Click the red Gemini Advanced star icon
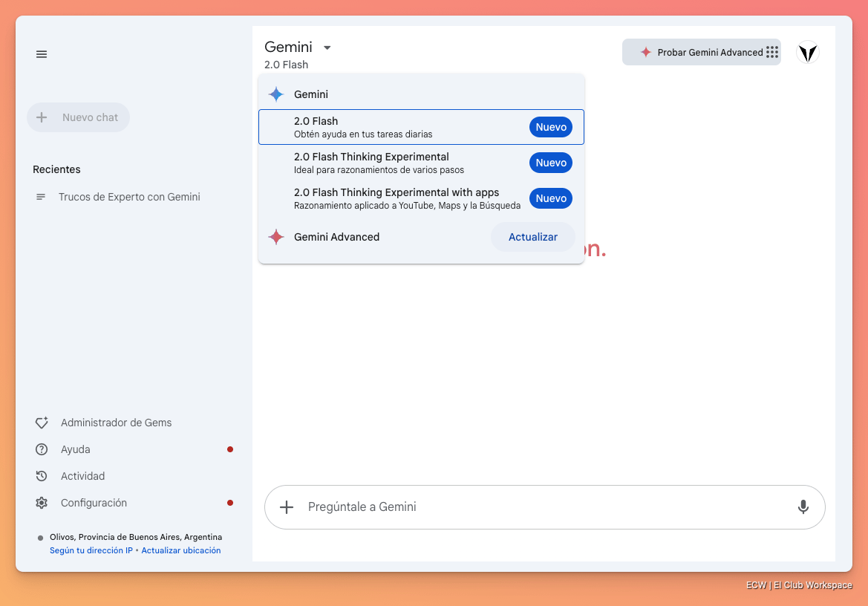This screenshot has width=868, height=606. (x=276, y=237)
